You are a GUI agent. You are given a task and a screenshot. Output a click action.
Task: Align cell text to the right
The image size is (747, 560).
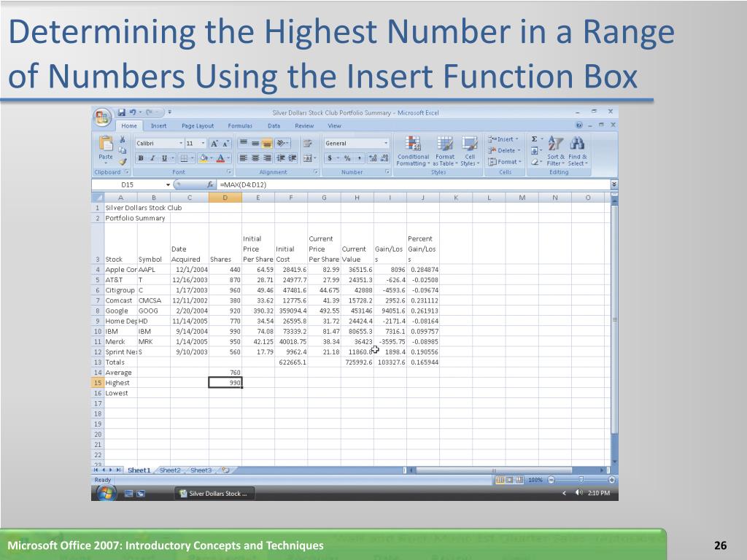point(267,158)
